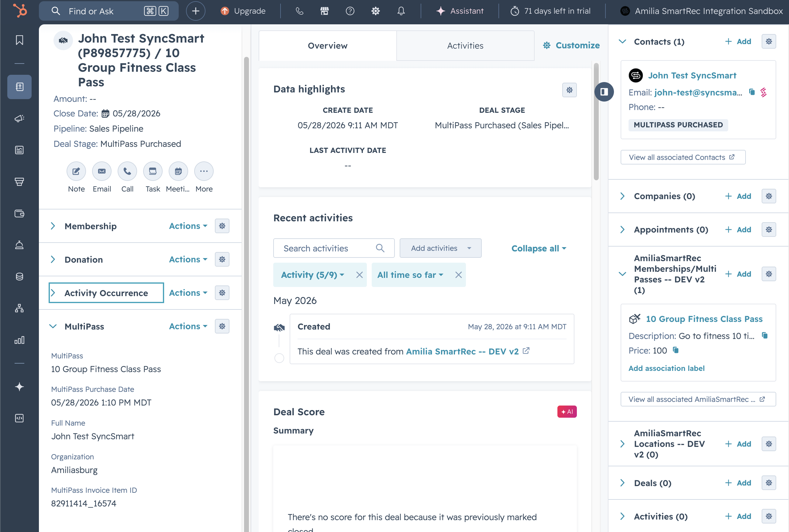Open the Data Management database icon in the sidebar
Screen dimensions: 789x532
(x=19, y=277)
